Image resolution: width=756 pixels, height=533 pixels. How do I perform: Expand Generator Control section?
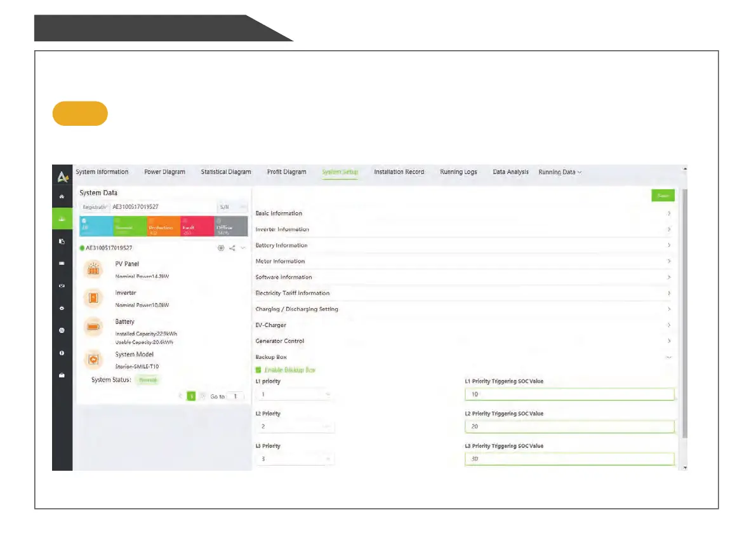pos(463,341)
